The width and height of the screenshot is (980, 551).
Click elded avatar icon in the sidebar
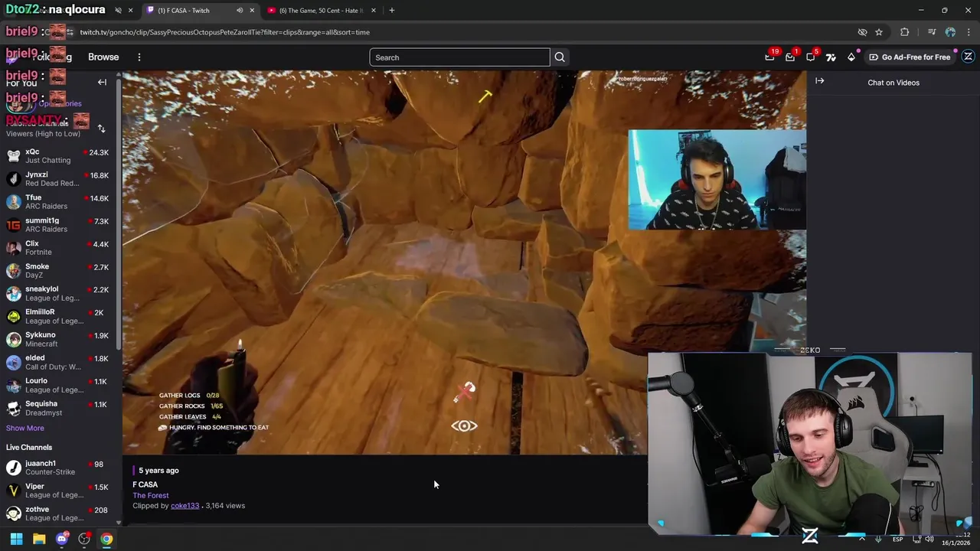(13, 363)
